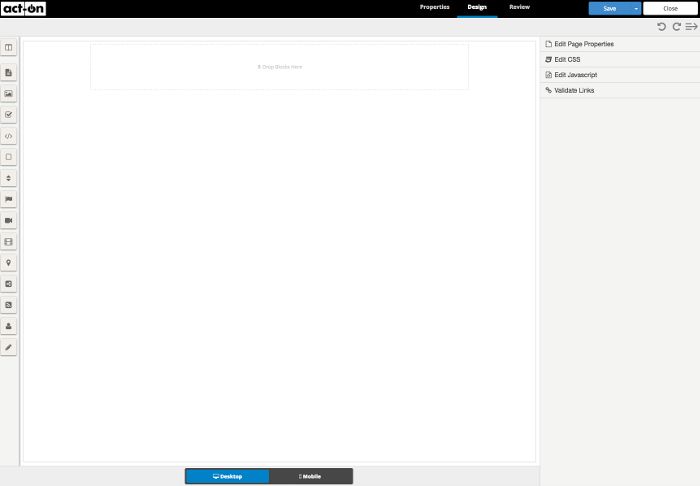The image size is (700, 486).
Task: Collapse the right side panel arrow icon
Action: pyautogui.click(x=692, y=27)
